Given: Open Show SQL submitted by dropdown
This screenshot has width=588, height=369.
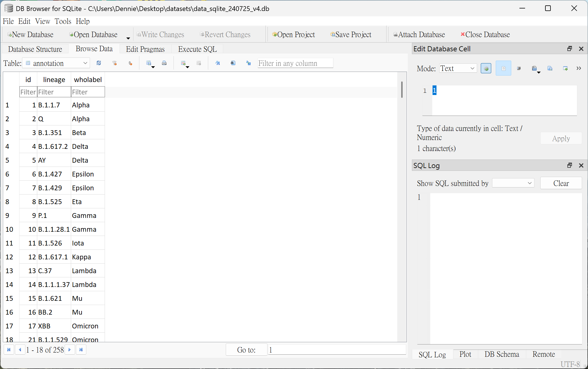Looking at the screenshot, I should tap(513, 183).
